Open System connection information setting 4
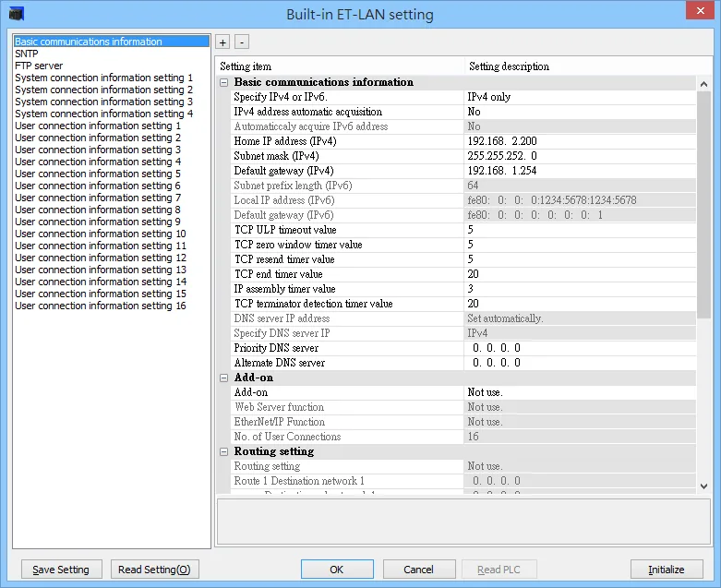 [x=104, y=114]
